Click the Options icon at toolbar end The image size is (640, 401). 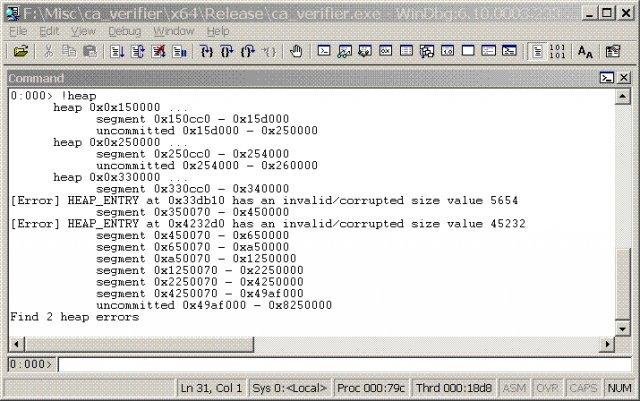(x=612, y=51)
